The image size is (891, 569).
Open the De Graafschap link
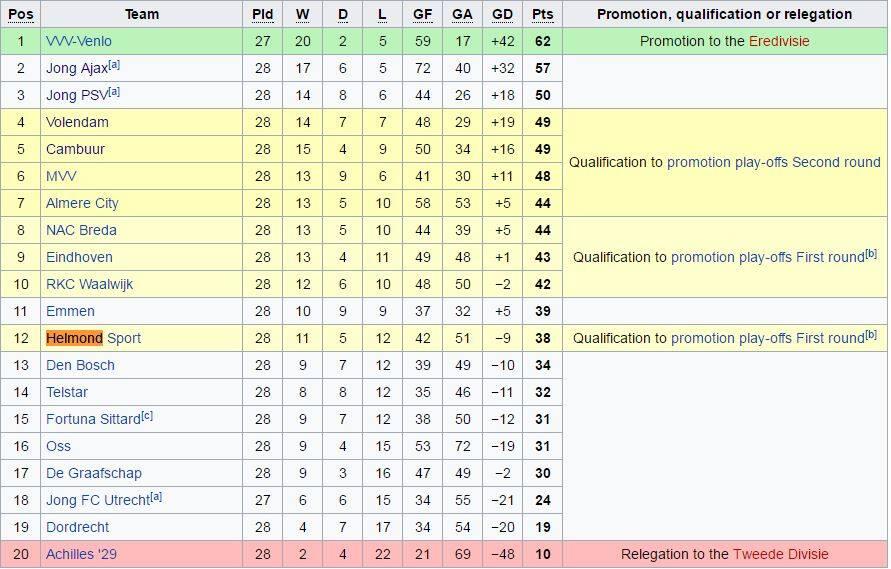pos(93,473)
